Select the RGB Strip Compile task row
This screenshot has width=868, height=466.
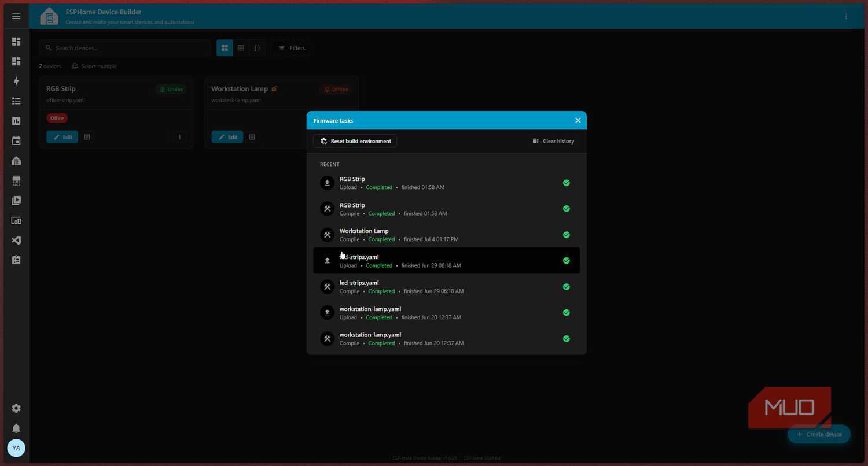[446, 209]
